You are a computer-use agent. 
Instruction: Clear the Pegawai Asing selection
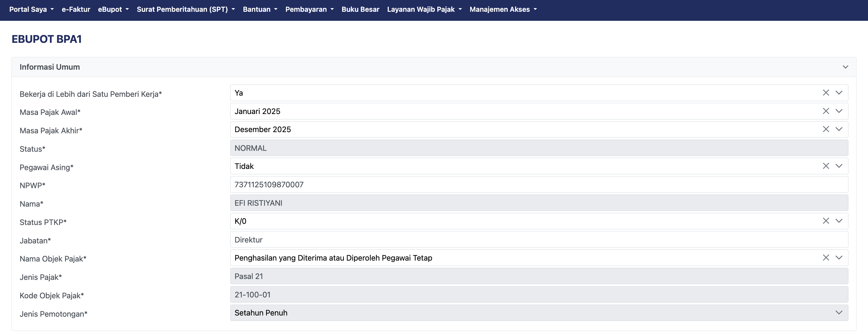click(x=826, y=166)
